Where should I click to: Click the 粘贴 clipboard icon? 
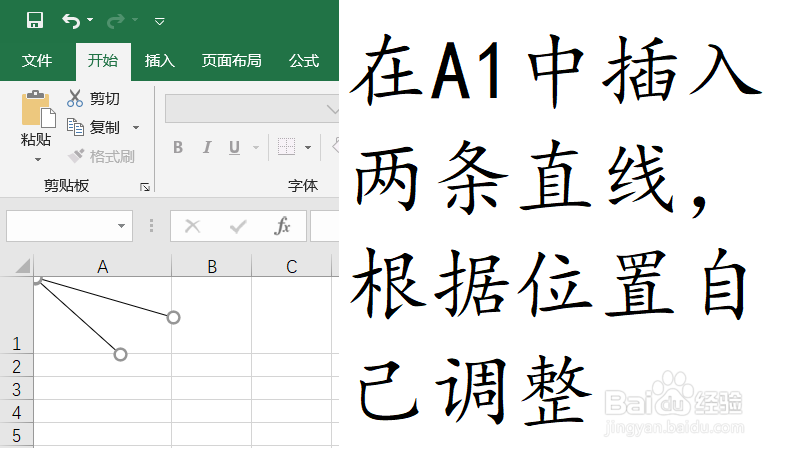point(37,109)
